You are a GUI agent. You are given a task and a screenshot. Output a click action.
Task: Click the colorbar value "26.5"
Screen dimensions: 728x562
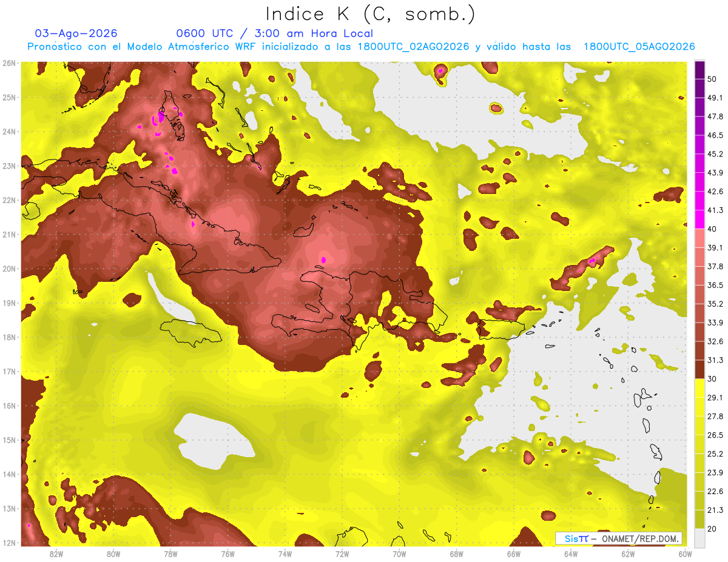[715, 435]
